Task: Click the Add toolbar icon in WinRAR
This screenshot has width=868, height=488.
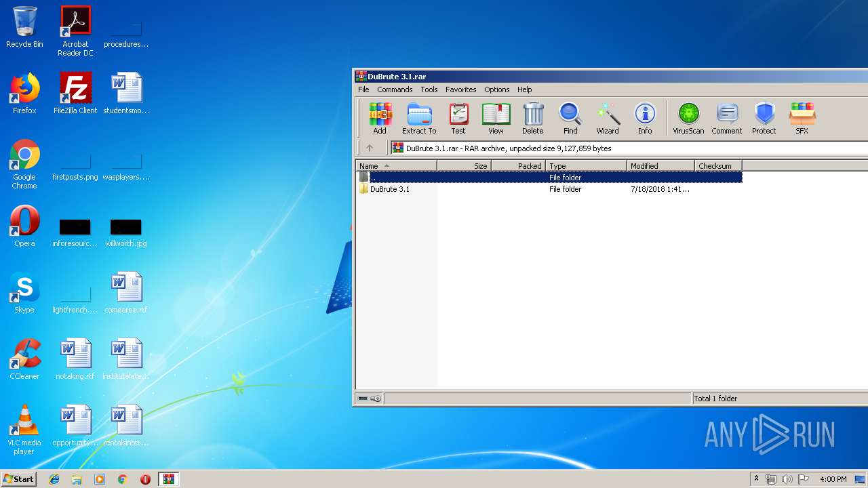Action: [380, 119]
